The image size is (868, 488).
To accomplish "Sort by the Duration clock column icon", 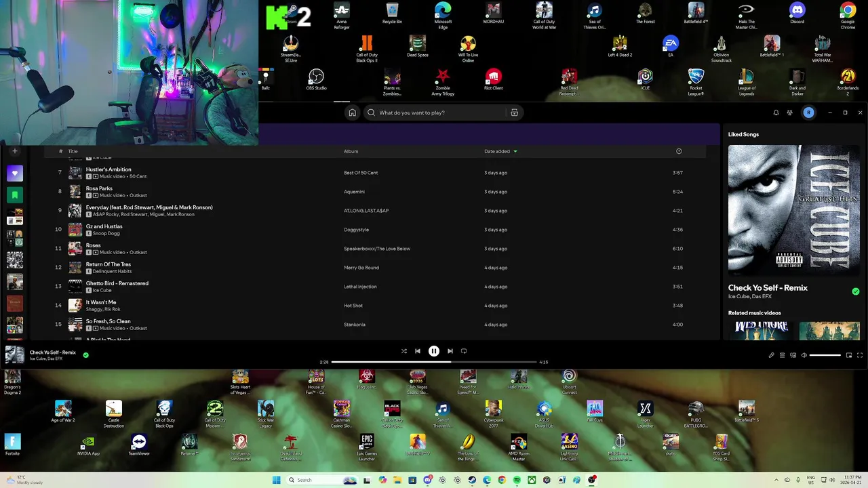I will [x=679, y=151].
